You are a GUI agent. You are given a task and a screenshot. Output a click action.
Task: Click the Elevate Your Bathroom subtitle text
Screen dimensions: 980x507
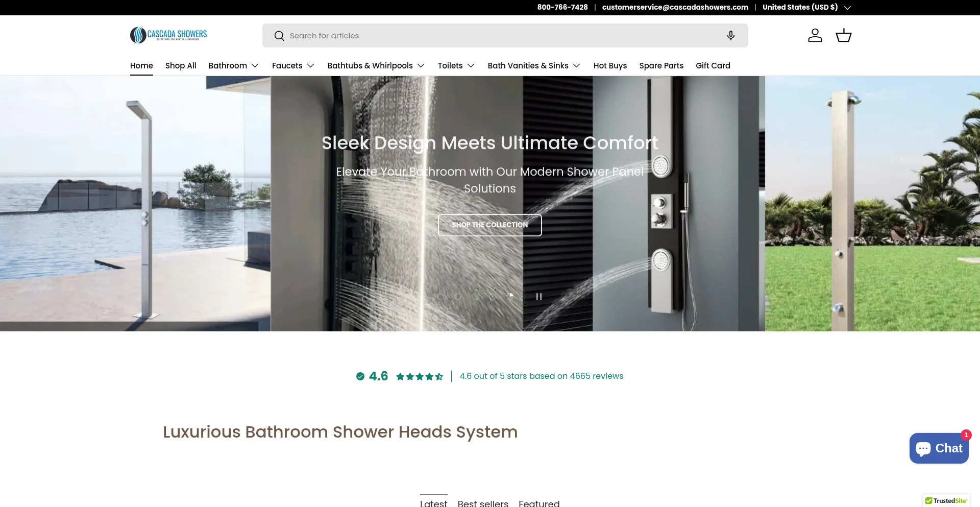click(x=490, y=180)
